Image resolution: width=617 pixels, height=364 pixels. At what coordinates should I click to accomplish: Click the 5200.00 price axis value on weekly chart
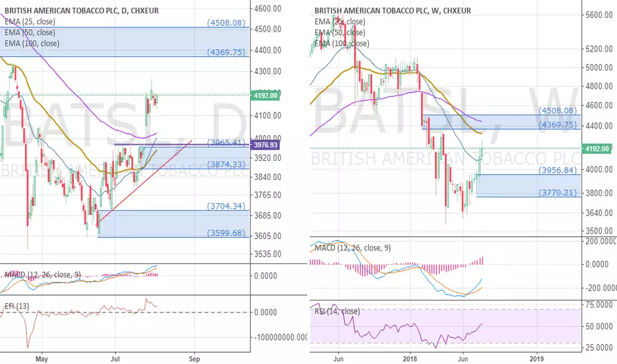599,49
